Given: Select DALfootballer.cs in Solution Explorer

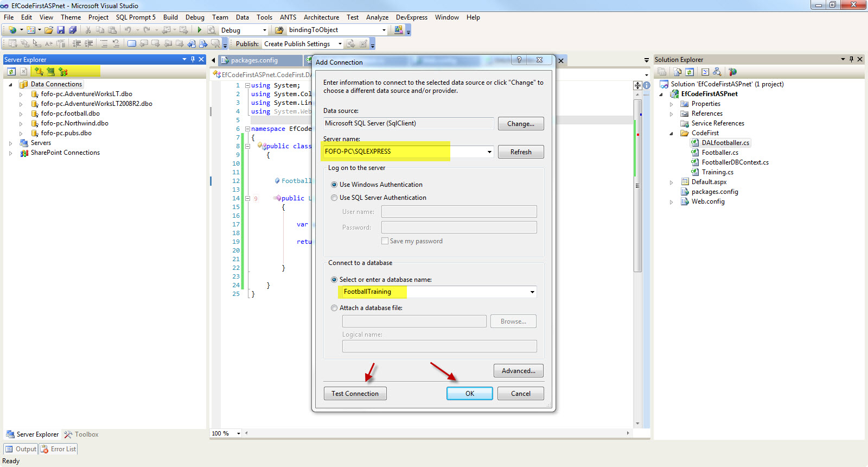Looking at the screenshot, I should 725,143.
